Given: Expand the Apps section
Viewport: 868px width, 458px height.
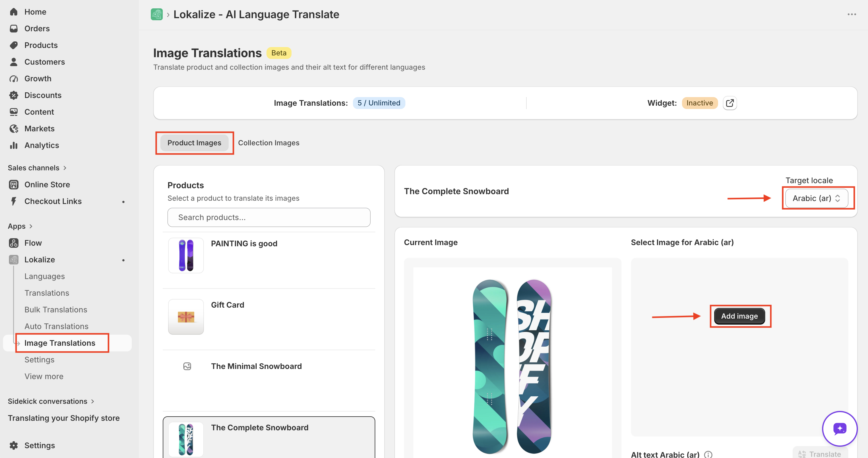Looking at the screenshot, I should click(x=20, y=226).
